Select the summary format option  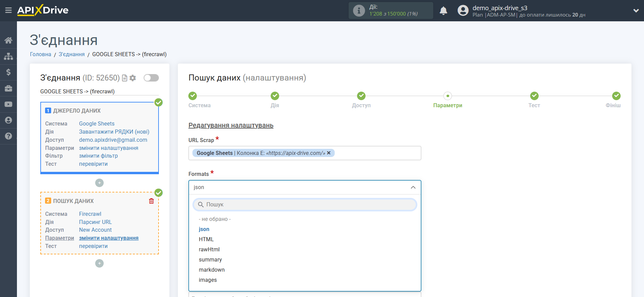[x=210, y=260]
